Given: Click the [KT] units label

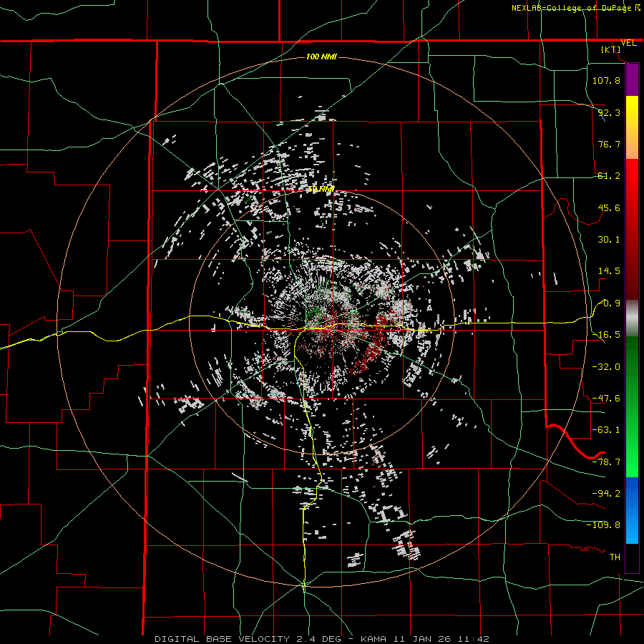Looking at the screenshot, I should click(x=611, y=49).
